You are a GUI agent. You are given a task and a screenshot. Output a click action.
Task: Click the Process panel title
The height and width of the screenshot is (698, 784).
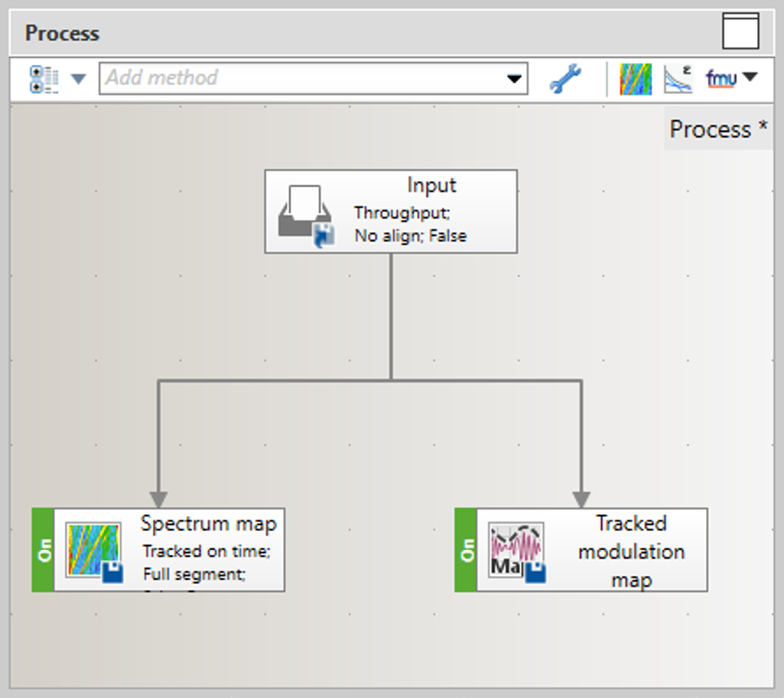pos(62,33)
